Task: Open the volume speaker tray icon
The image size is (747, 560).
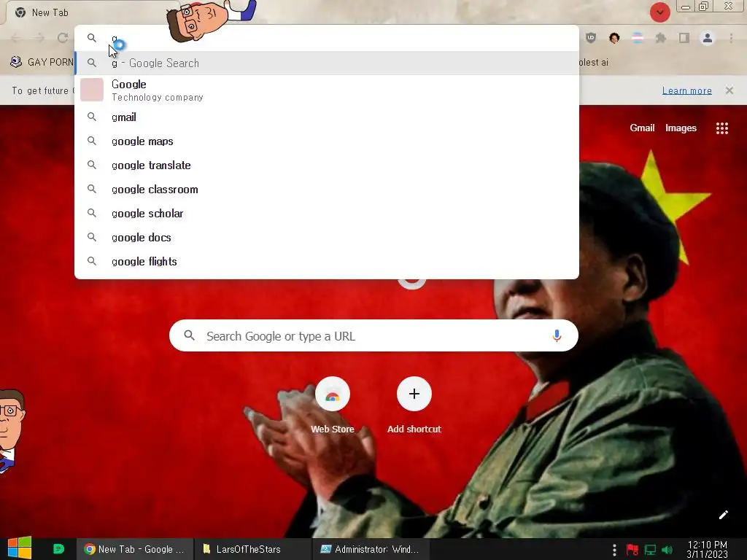Action: click(667, 550)
